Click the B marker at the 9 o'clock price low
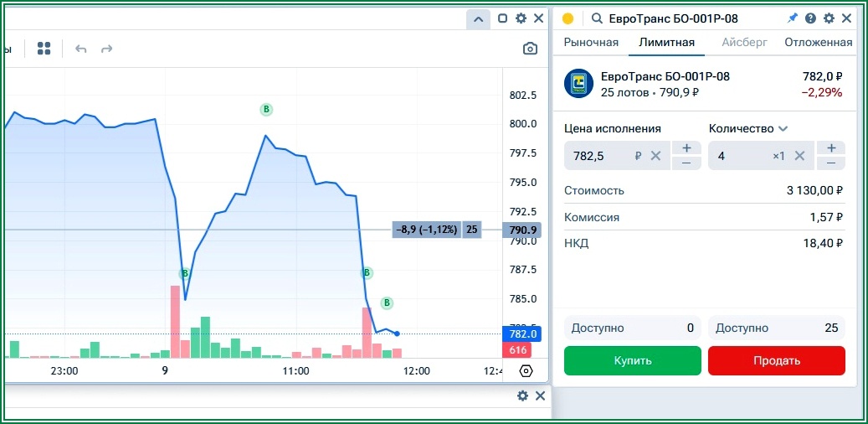 [x=185, y=273]
